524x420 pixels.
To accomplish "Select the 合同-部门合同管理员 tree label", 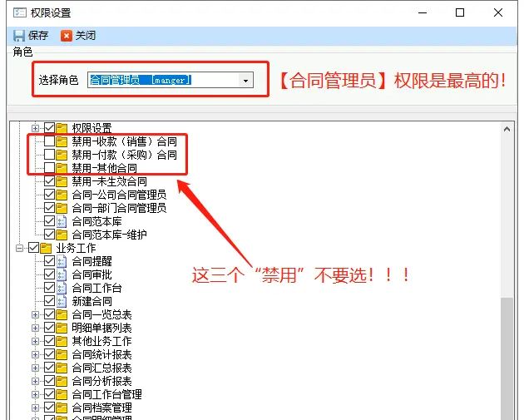I will pyautogui.click(x=119, y=208).
